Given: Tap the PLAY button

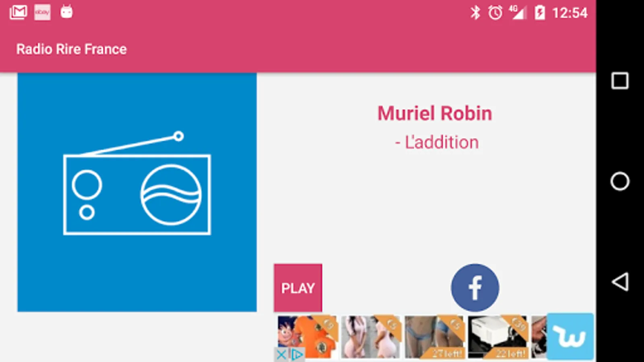Looking at the screenshot, I should (298, 288).
